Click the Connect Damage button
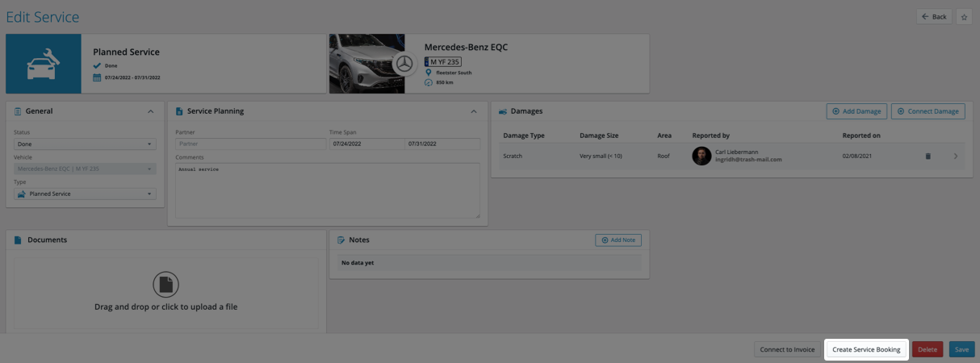Viewport: 980px width, 363px height. pyautogui.click(x=928, y=111)
